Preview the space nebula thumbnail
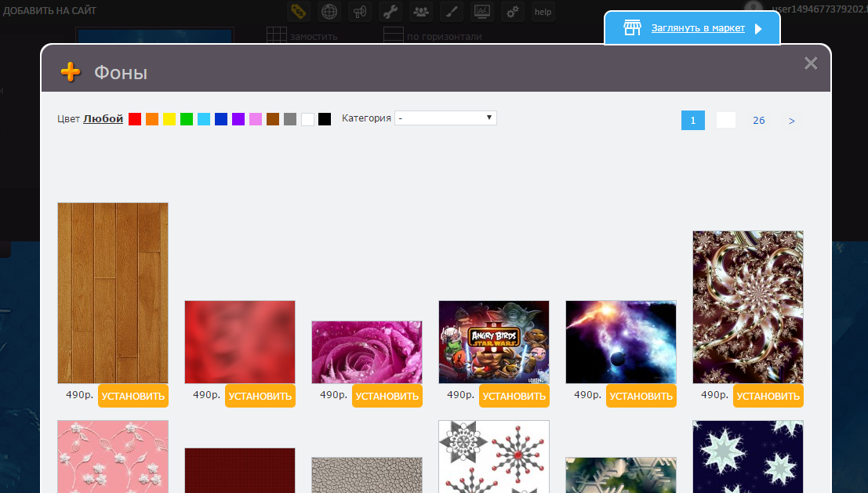This screenshot has width=868, height=493. 621,342
